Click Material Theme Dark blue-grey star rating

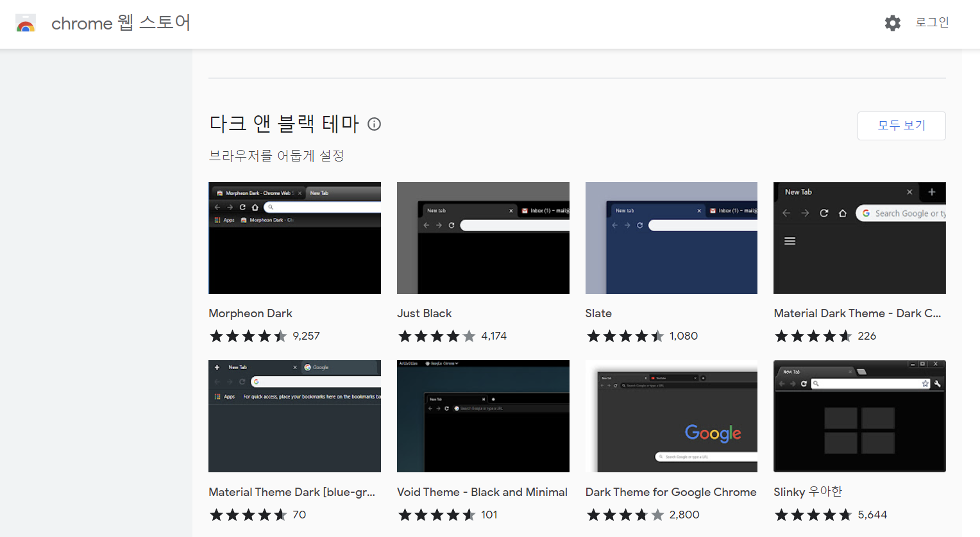(x=248, y=515)
